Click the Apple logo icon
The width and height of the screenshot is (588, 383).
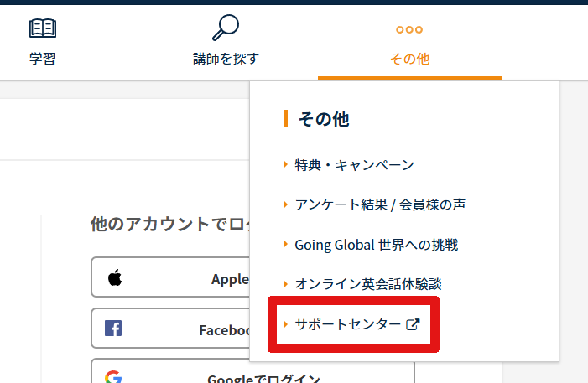point(115,278)
